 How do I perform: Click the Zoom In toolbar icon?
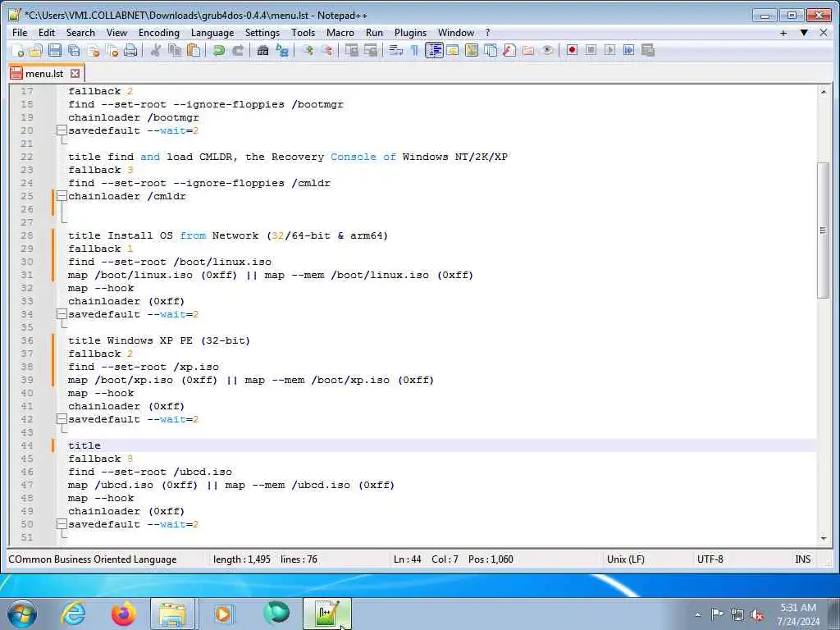307,50
